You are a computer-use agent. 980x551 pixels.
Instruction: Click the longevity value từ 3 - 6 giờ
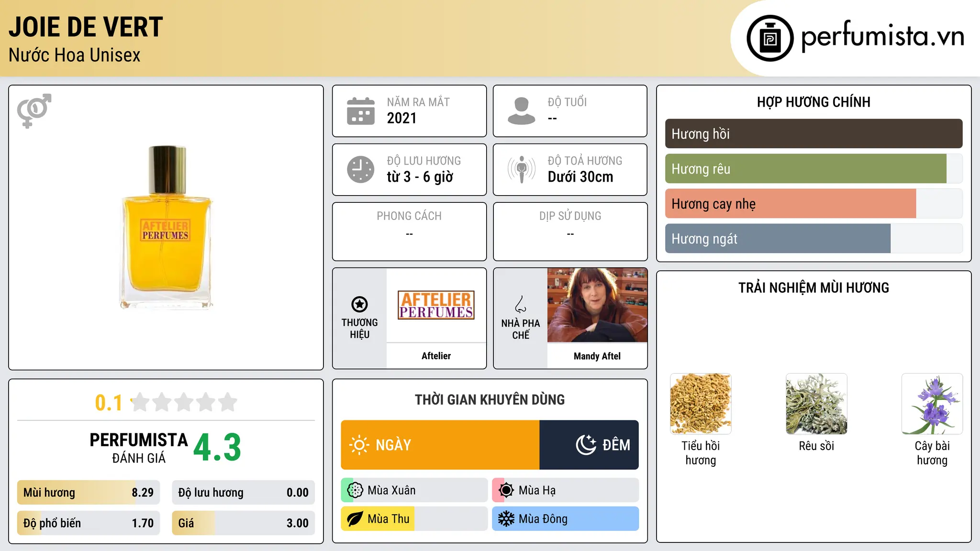(x=420, y=177)
